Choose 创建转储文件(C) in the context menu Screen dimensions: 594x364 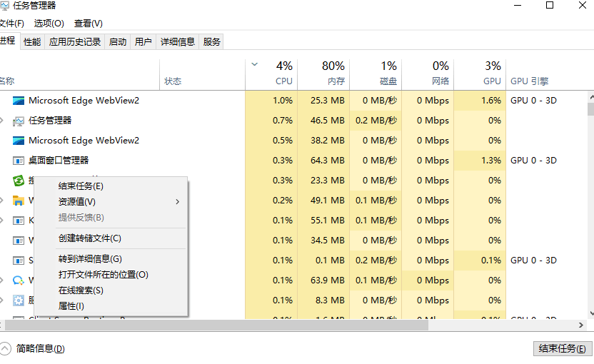(111, 238)
